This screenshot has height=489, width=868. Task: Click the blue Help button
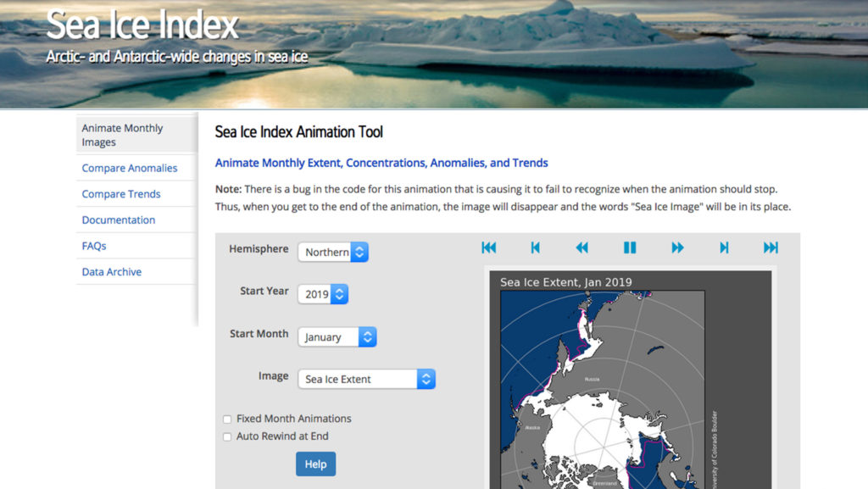[315, 464]
